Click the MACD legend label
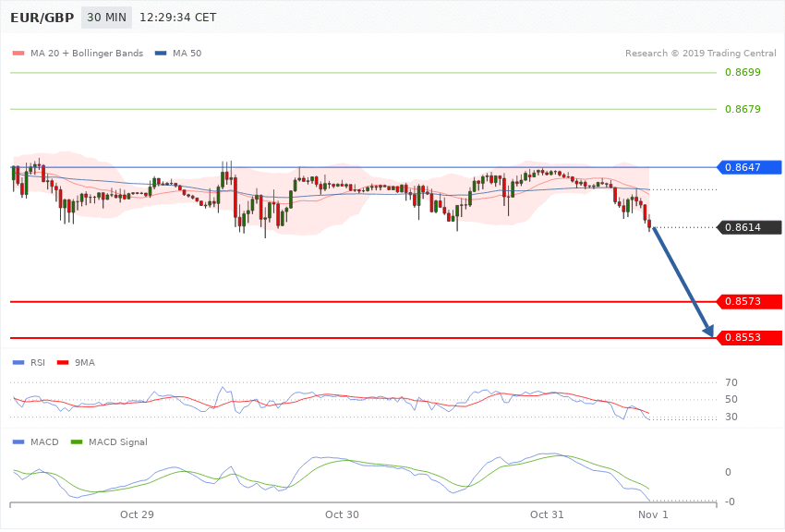Viewport: 785px width, 532px height. point(44,441)
